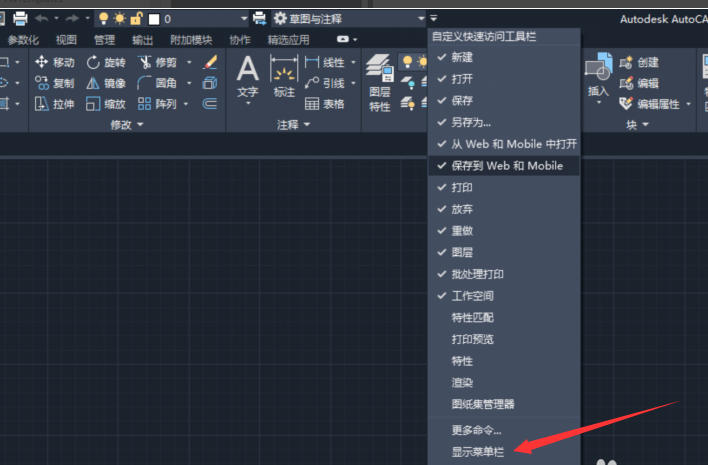The width and height of the screenshot is (708, 465).
Task: Click the explode box icon in Modify panel
Action: point(210,83)
